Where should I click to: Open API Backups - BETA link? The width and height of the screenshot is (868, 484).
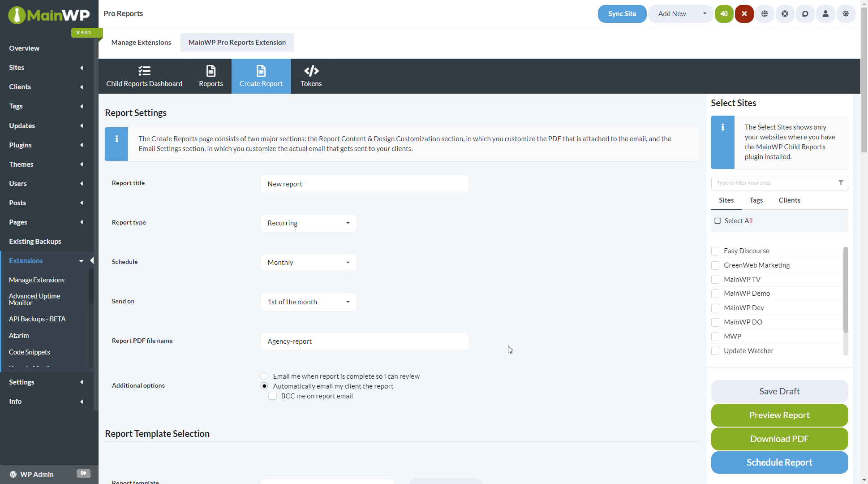(37, 319)
